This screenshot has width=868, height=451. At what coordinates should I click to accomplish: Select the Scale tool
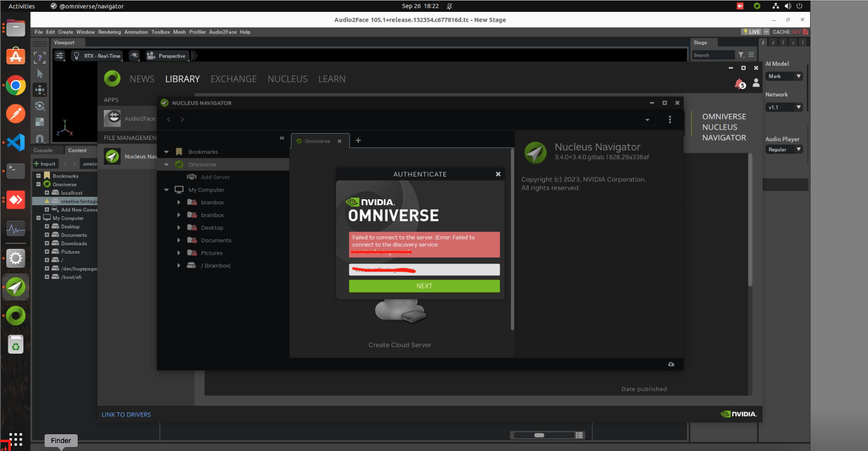tap(40, 122)
